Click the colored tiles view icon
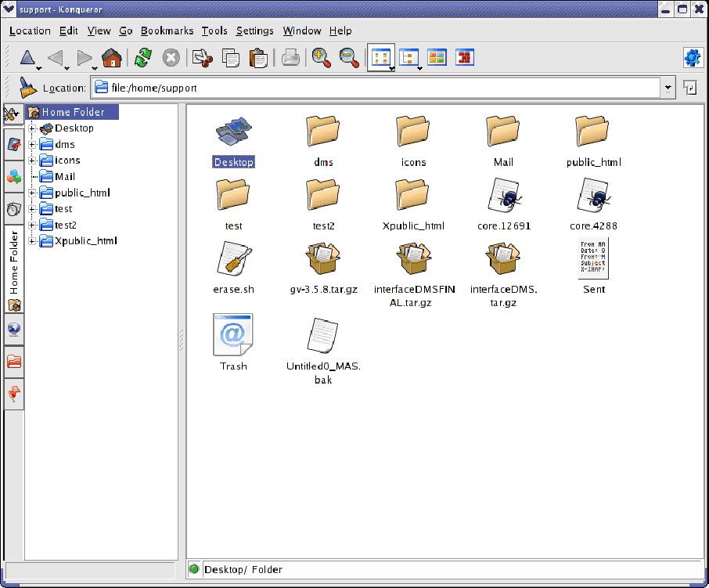The height and width of the screenshot is (588, 709). point(437,57)
